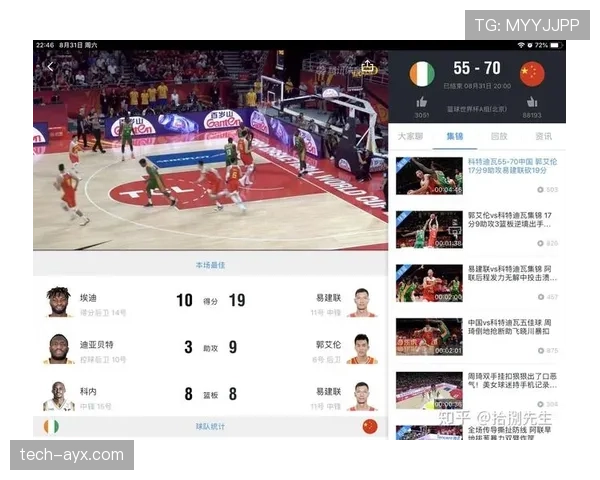
Task: Tap 得分 stat label
Action: pyautogui.click(x=210, y=301)
